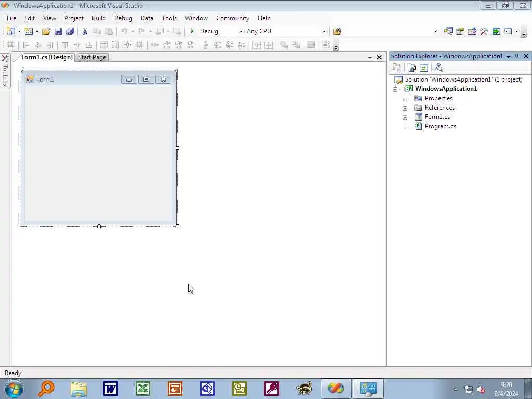This screenshot has height=399, width=532.
Task: Open Solution Explorer from the toolbar icon
Action: pos(448,31)
